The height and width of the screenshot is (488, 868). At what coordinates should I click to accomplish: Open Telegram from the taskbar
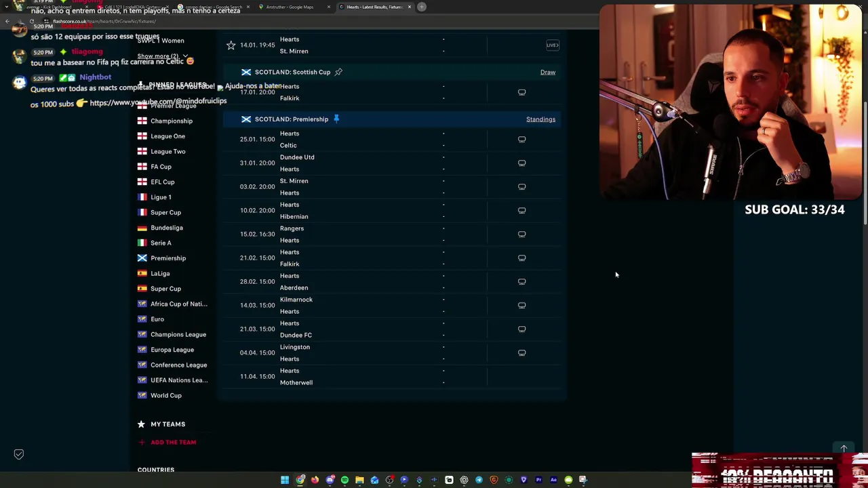coord(479,480)
